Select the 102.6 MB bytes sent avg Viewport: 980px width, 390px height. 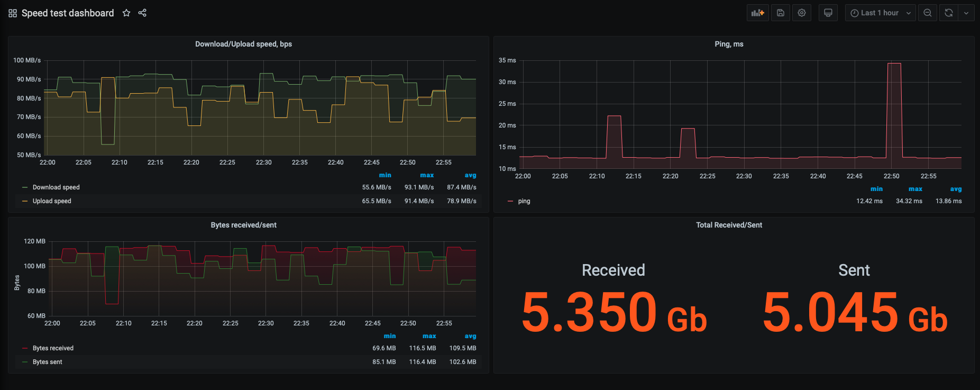click(x=463, y=362)
